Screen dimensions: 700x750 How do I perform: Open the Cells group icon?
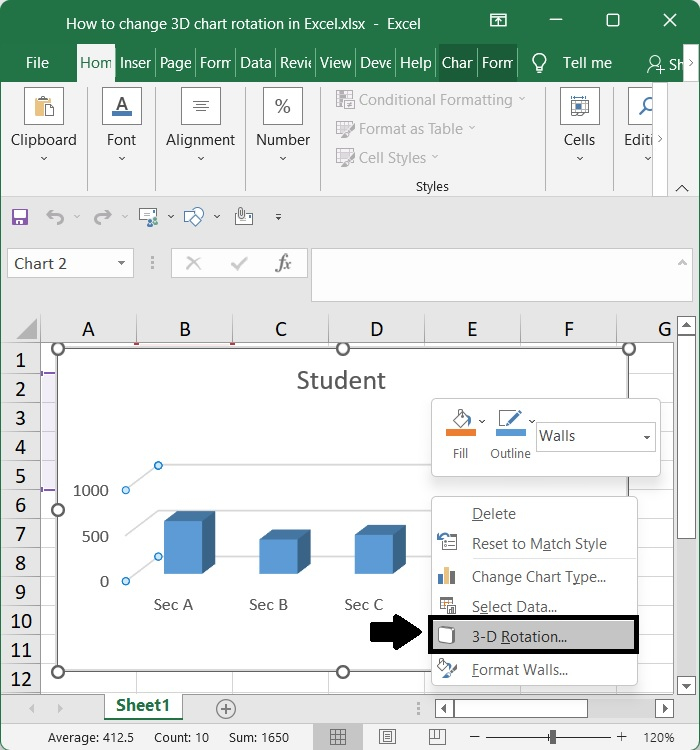click(x=579, y=106)
